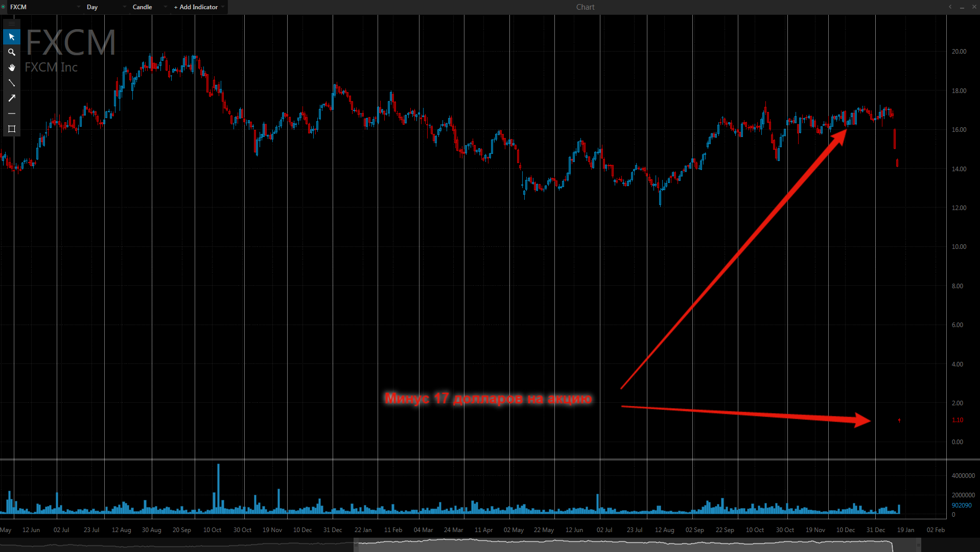Click the 20.00 price axis label

(959, 52)
